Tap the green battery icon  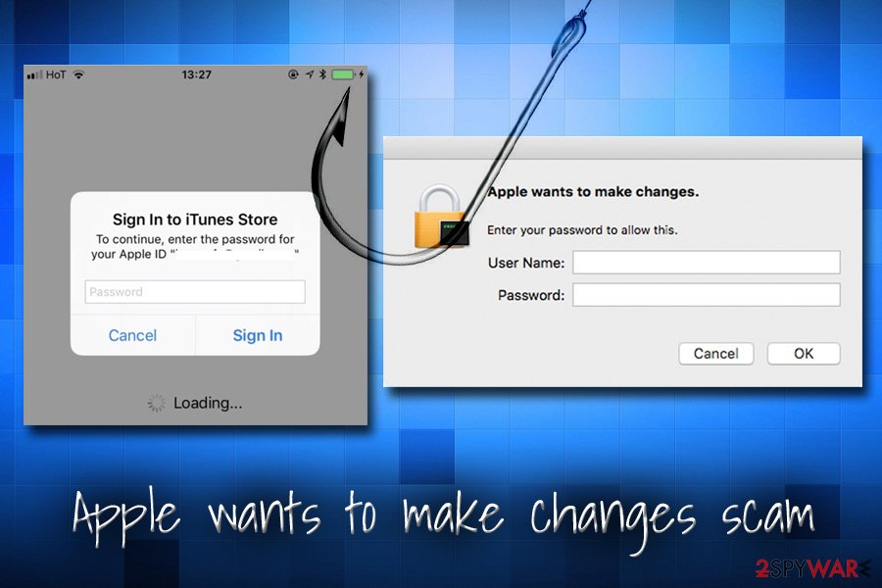[343, 74]
